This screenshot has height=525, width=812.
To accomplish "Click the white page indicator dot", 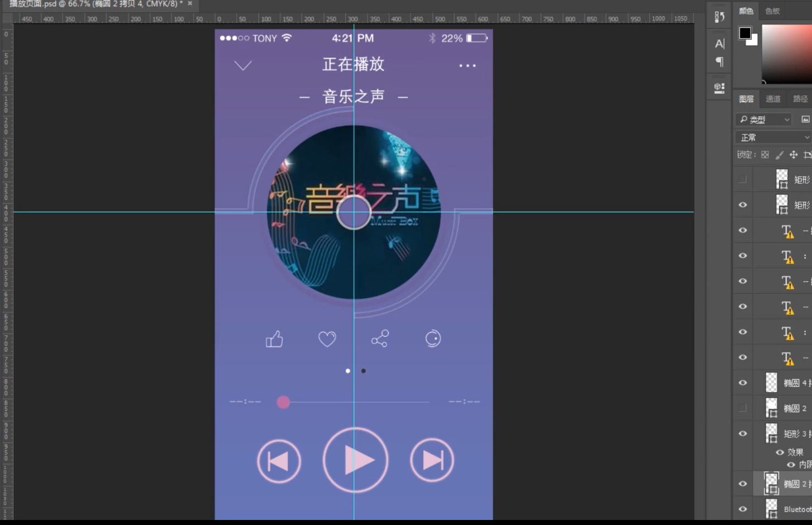I will point(348,371).
